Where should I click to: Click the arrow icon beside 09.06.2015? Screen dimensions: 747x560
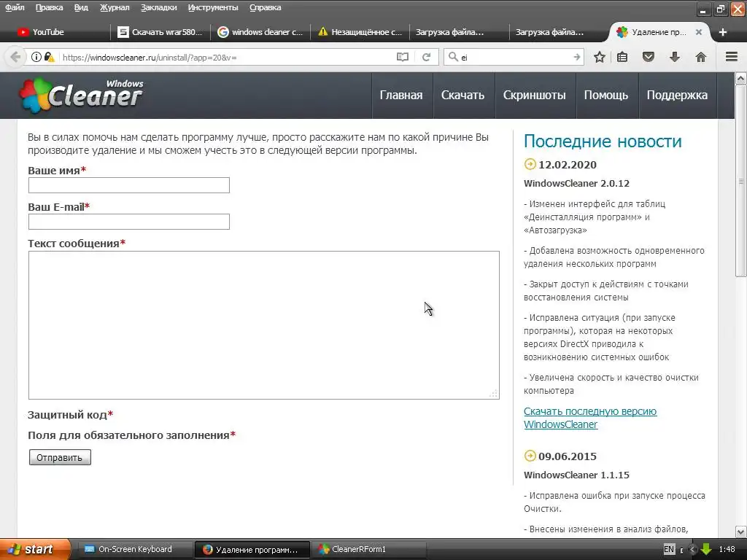[x=530, y=456]
